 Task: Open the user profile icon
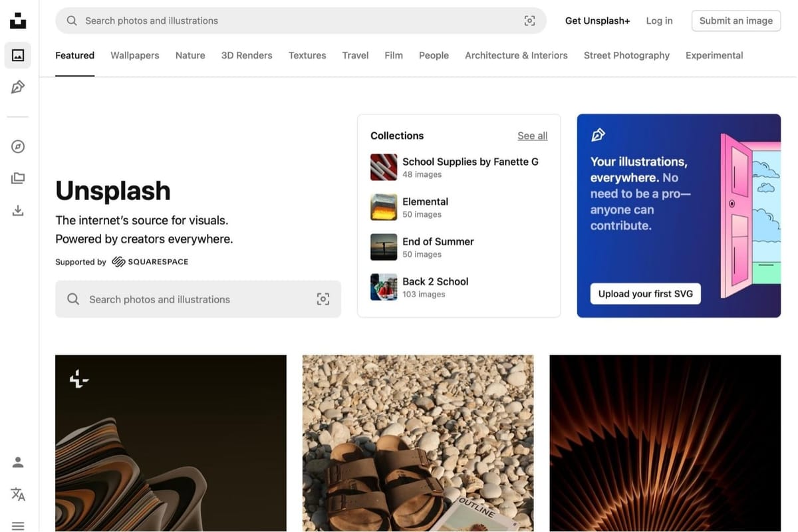pyautogui.click(x=18, y=462)
